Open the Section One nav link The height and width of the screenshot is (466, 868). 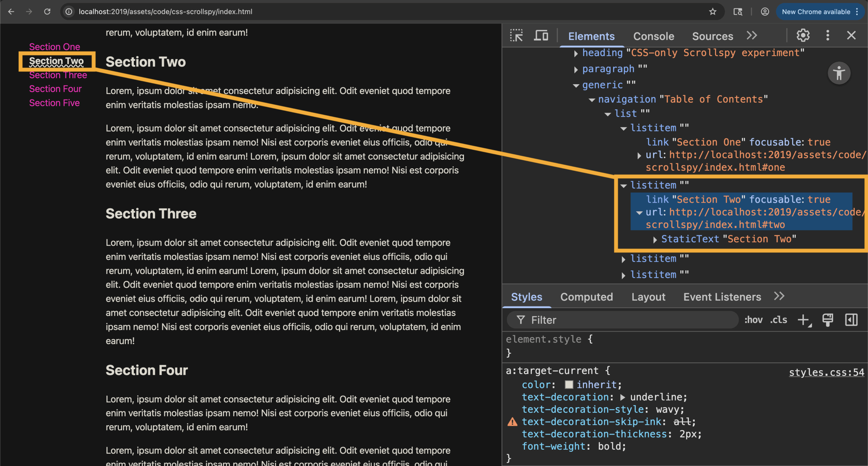pos(55,47)
